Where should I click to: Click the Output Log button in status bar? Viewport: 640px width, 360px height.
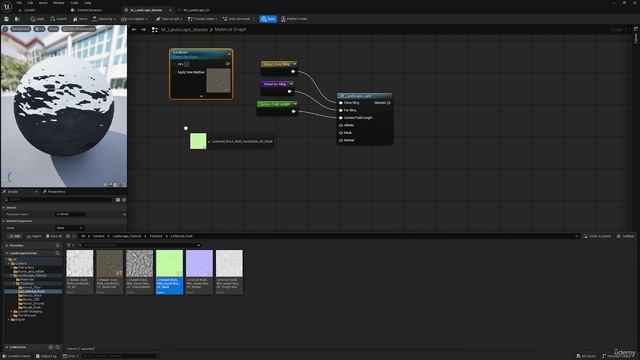pyautogui.click(x=46, y=356)
